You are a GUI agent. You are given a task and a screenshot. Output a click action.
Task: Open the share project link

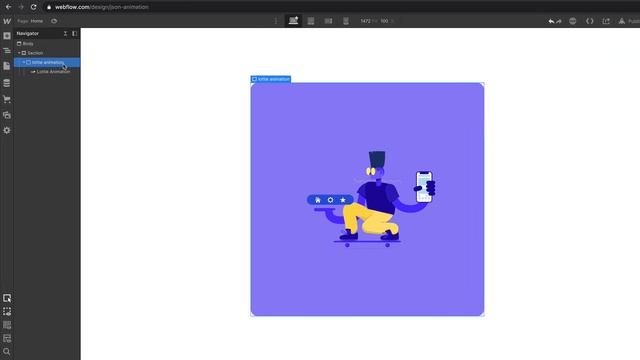606,21
